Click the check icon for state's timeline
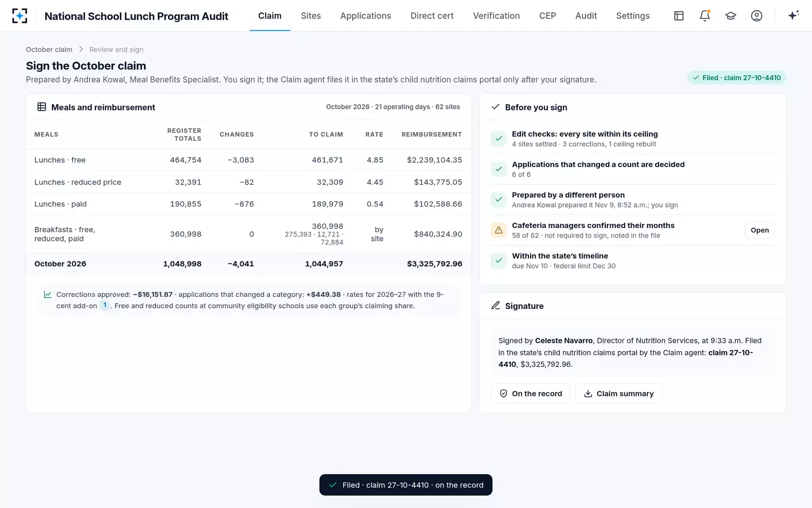This screenshot has width=812, height=508. [498, 261]
